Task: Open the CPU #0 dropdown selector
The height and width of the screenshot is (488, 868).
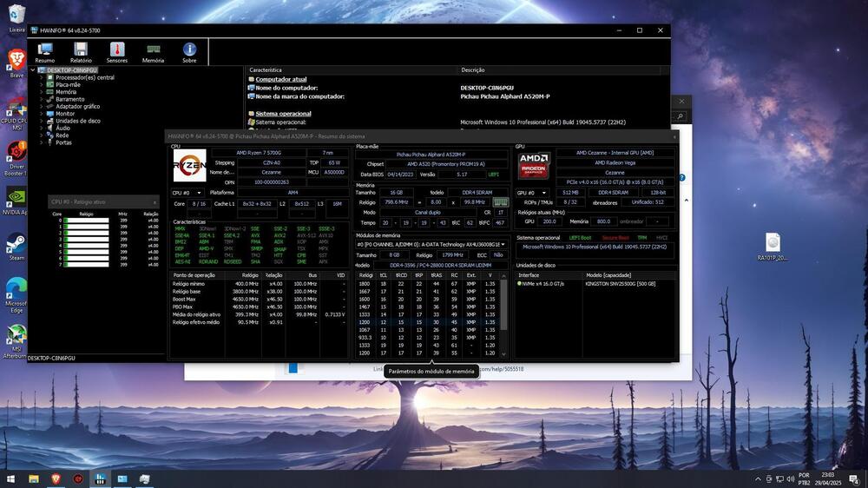Action: pos(188,193)
